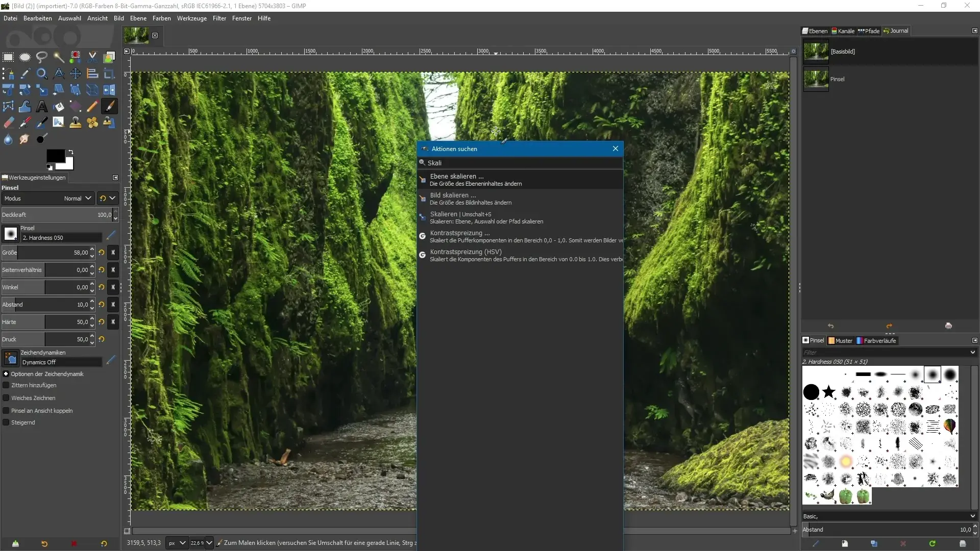Image resolution: width=980 pixels, height=551 pixels.
Task: Select the Paintbrush tool
Action: tap(109, 106)
